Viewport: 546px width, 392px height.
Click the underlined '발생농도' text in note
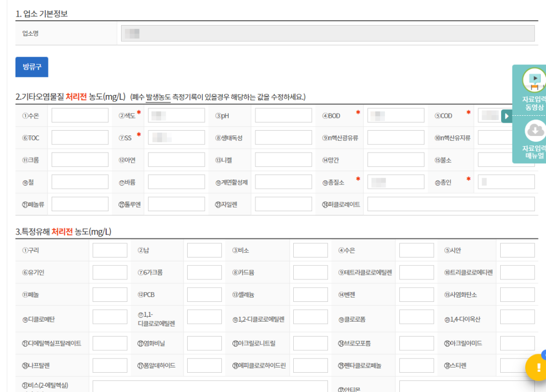click(158, 97)
